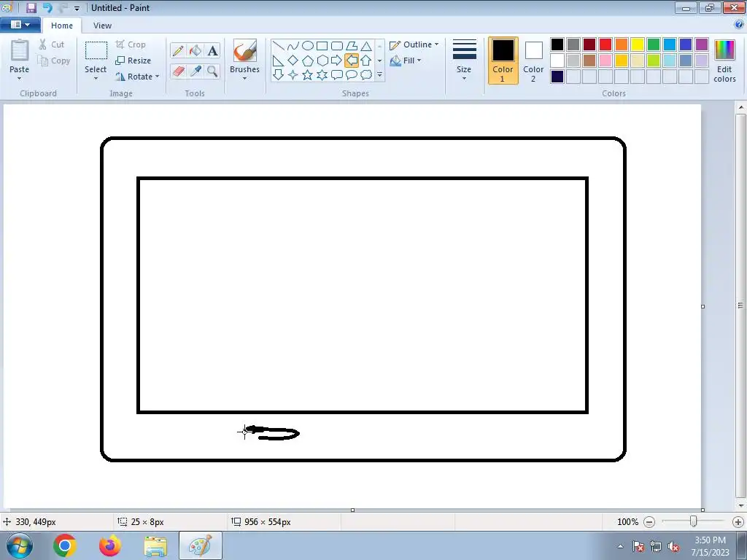The width and height of the screenshot is (747, 560).
Task: Select the Pencil tool
Action: (178, 50)
